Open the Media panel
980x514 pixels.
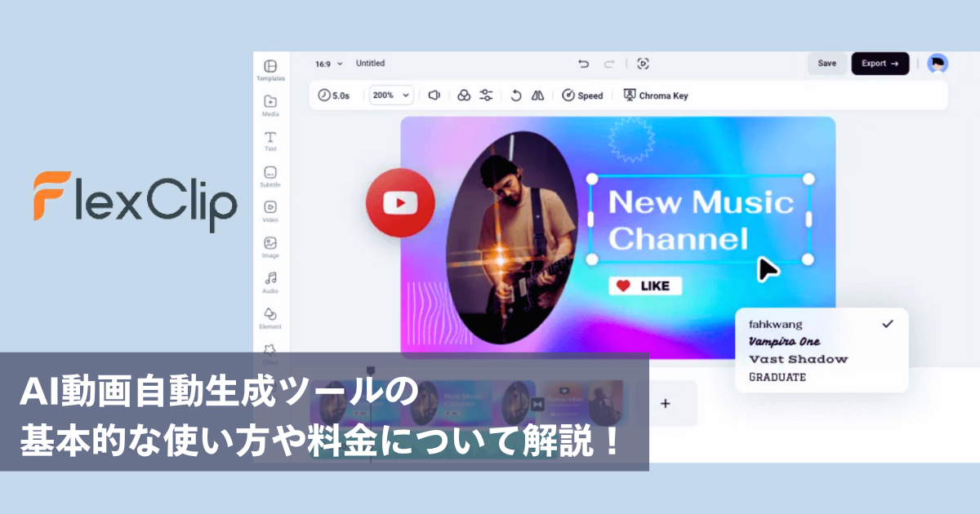click(x=270, y=104)
